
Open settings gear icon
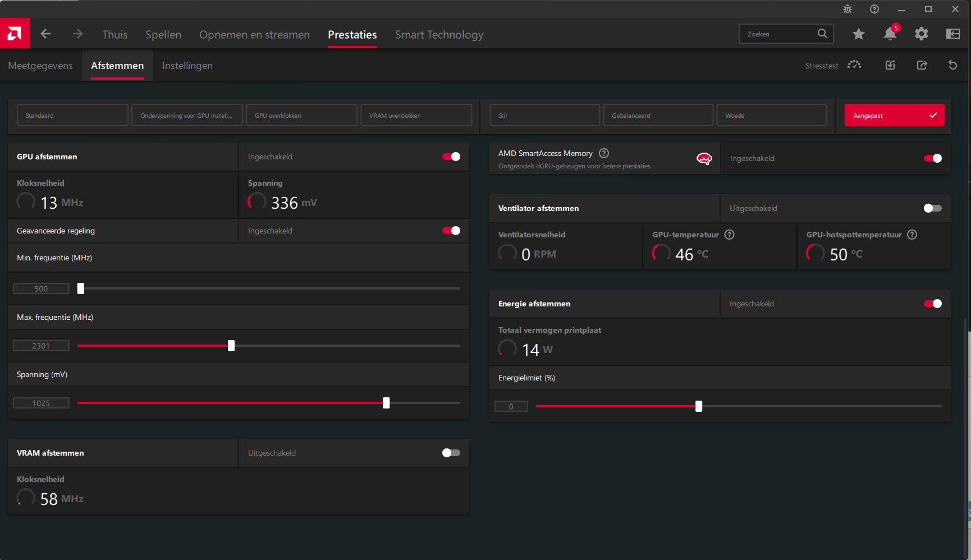(921, 34)
